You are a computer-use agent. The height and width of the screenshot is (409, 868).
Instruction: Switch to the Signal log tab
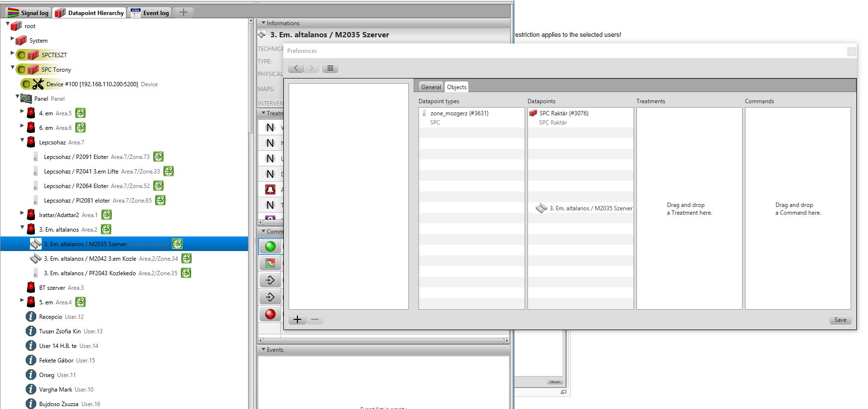coord(28,13)
